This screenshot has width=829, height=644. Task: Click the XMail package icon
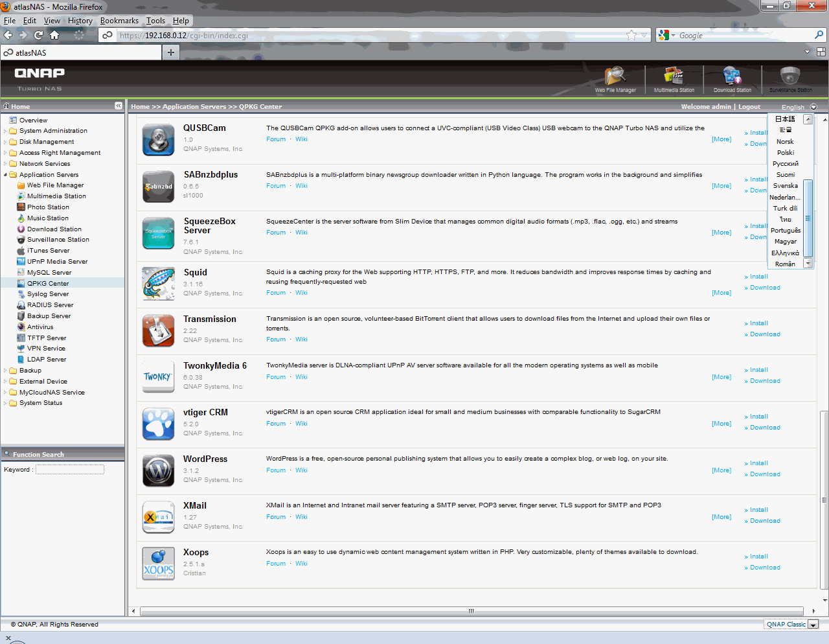click(158, 517)
